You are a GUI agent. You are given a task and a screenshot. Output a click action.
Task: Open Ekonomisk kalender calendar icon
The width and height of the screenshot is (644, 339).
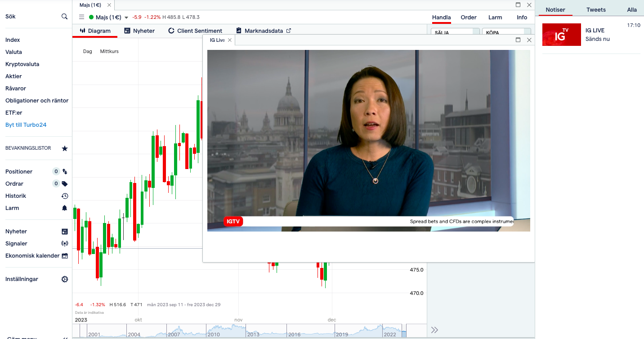(x=64, y=256)
